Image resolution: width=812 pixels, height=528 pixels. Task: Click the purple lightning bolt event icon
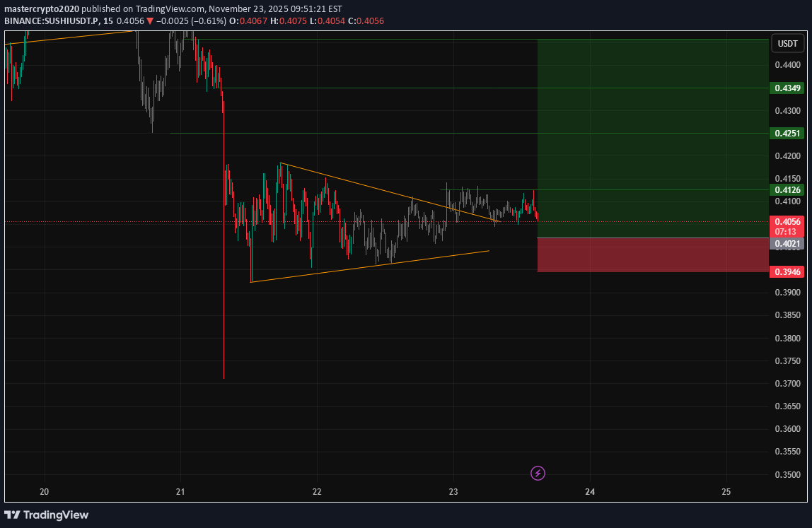pos(538,473)
